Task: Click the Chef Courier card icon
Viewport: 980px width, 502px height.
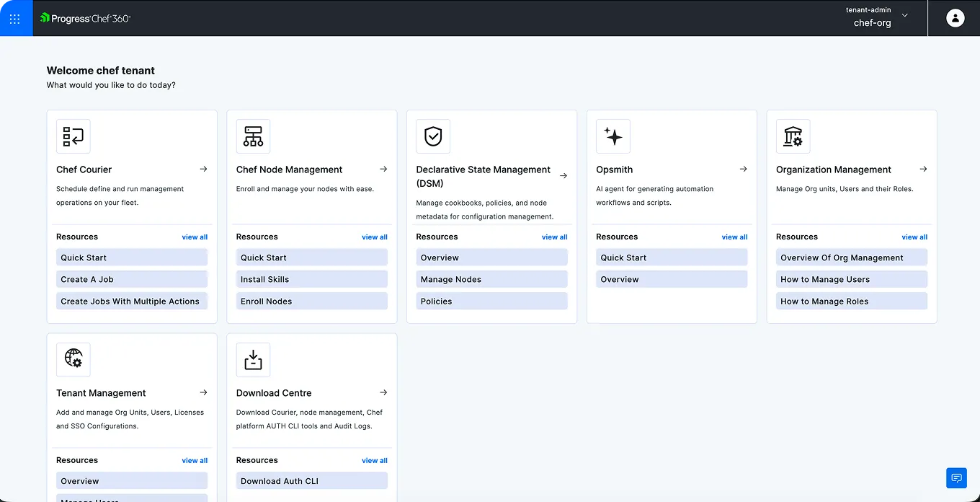Action: (73, 136)
